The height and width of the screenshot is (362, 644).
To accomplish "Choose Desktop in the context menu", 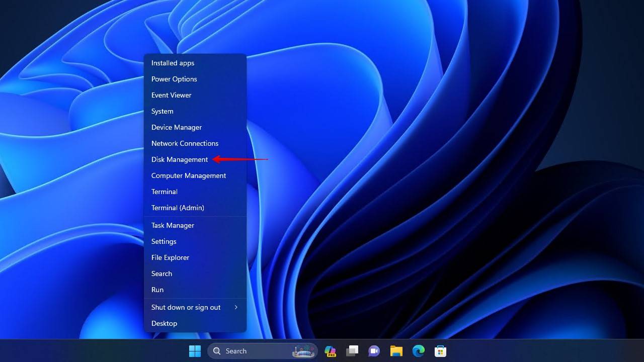I will (195, 323).
